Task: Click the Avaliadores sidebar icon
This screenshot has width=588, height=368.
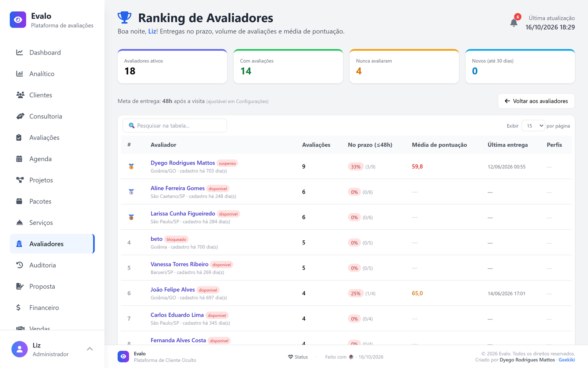Action: click(19, 244)
